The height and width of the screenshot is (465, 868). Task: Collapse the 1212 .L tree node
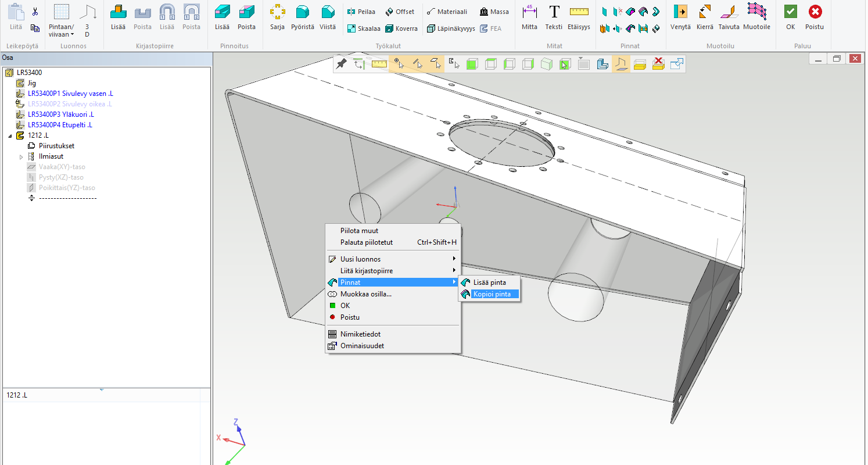tap(10, 135)
